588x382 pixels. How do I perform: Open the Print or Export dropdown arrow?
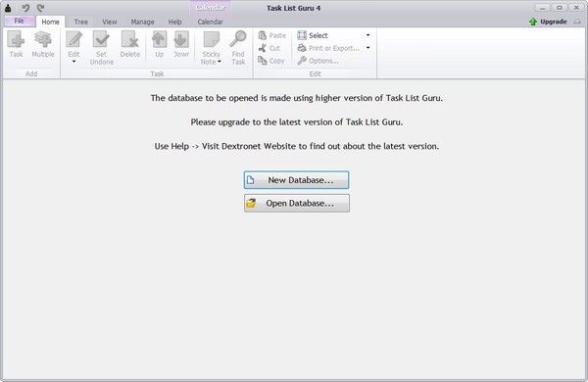click(x=367, y=48)
